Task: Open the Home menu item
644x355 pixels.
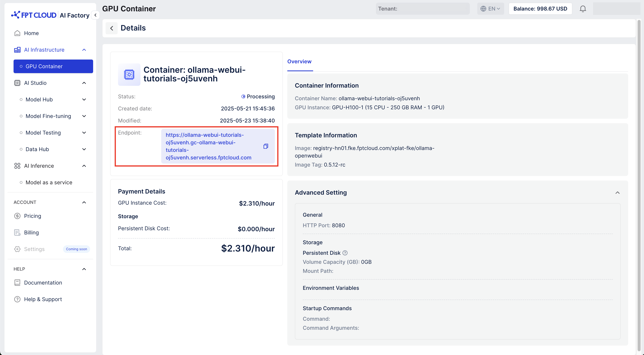Action: tap(31, 33)
